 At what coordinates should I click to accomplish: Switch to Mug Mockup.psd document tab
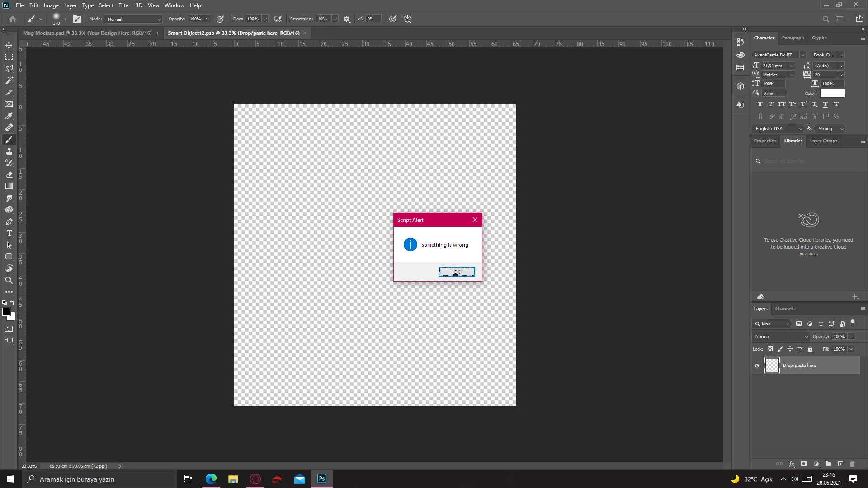tap(87, 33)
